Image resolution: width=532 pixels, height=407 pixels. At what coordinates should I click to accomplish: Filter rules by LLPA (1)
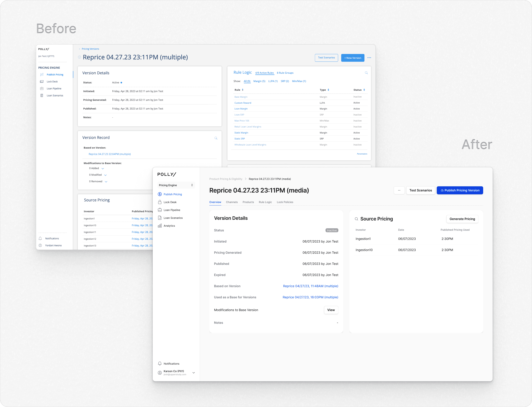coord(273,81)
